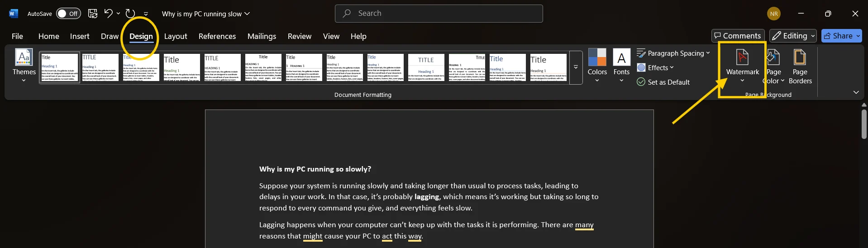Image resolution: width=868 pixels, height=248 pixels.
Task: Open the File menu
Action: (17, 36)
